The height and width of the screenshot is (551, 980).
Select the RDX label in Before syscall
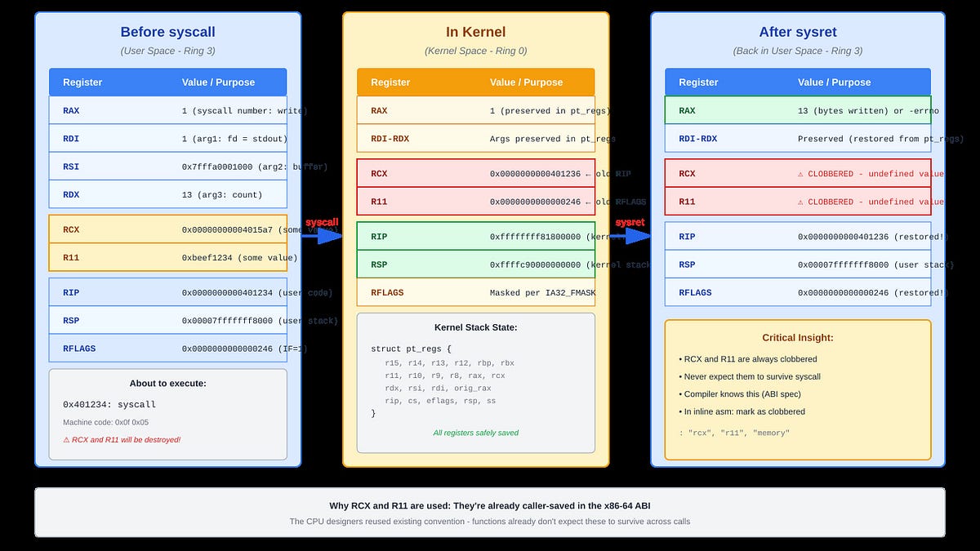[71, 195]
